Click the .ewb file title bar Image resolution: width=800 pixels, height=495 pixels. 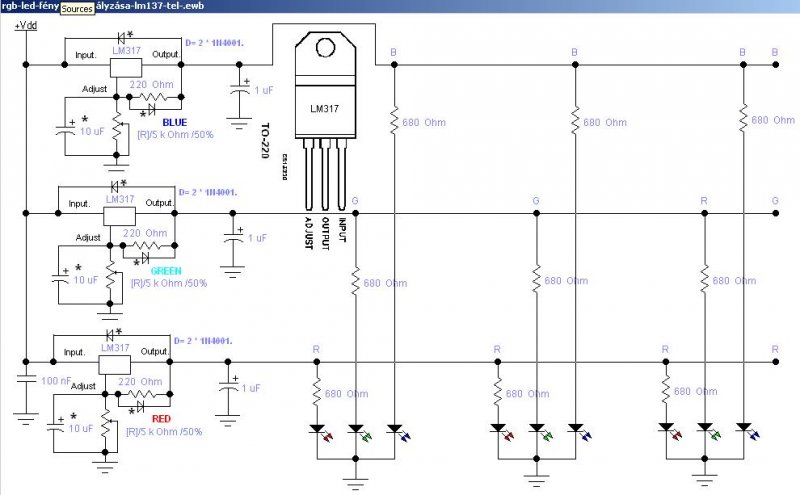coord(400,6)
